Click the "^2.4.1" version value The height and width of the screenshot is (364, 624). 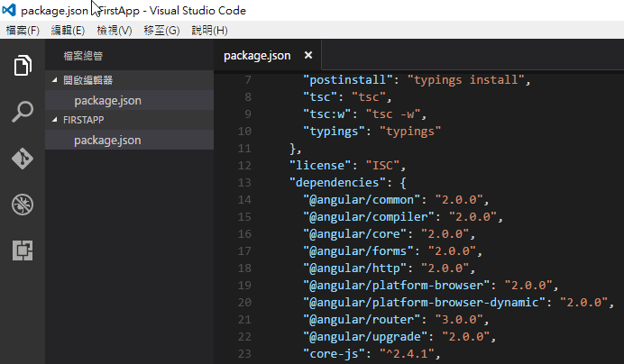(407, 354)
